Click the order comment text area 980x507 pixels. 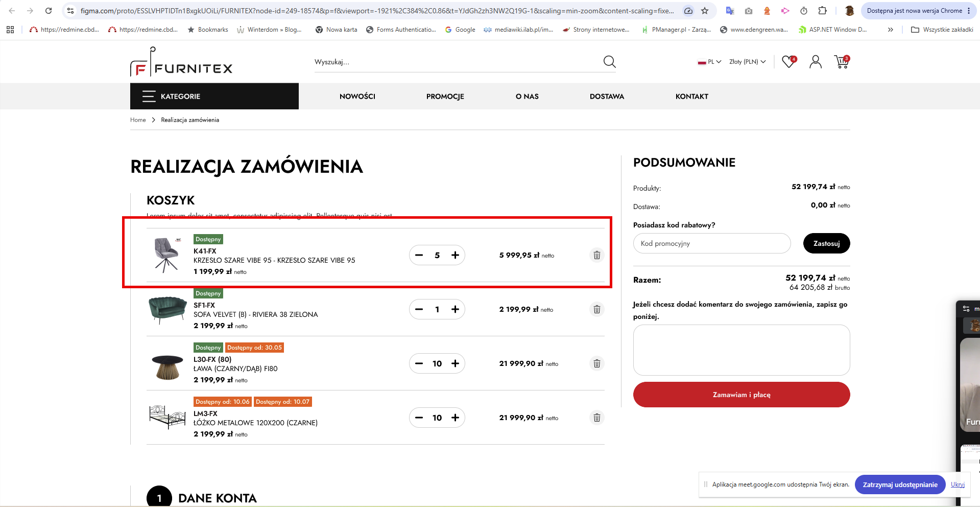(742, 350)
